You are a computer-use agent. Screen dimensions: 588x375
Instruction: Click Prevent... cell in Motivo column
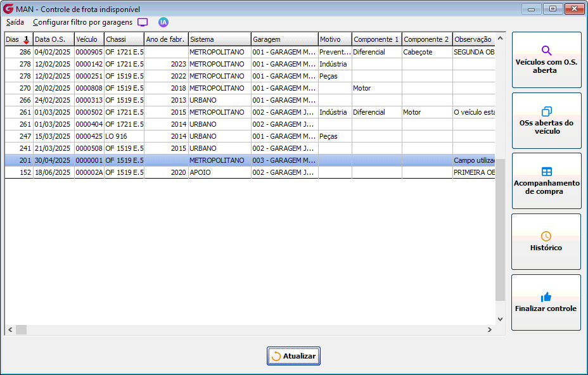tap(335, 52)
